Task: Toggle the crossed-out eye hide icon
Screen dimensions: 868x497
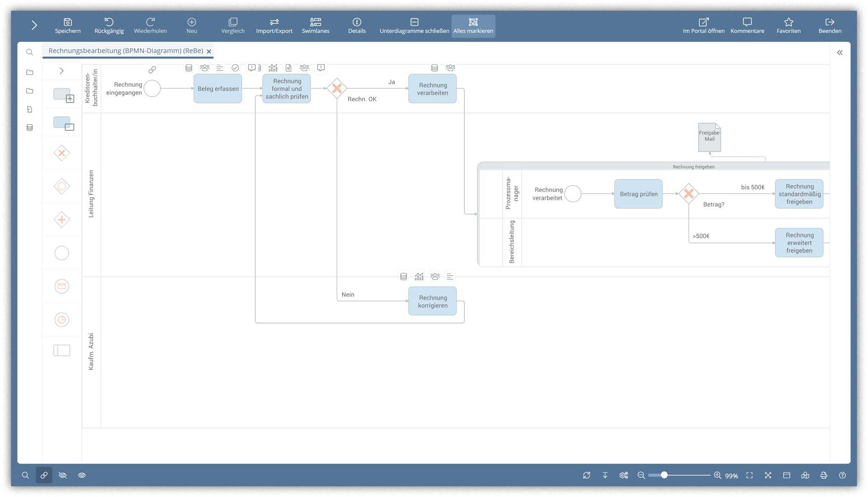Action: [x=63, y=475]
